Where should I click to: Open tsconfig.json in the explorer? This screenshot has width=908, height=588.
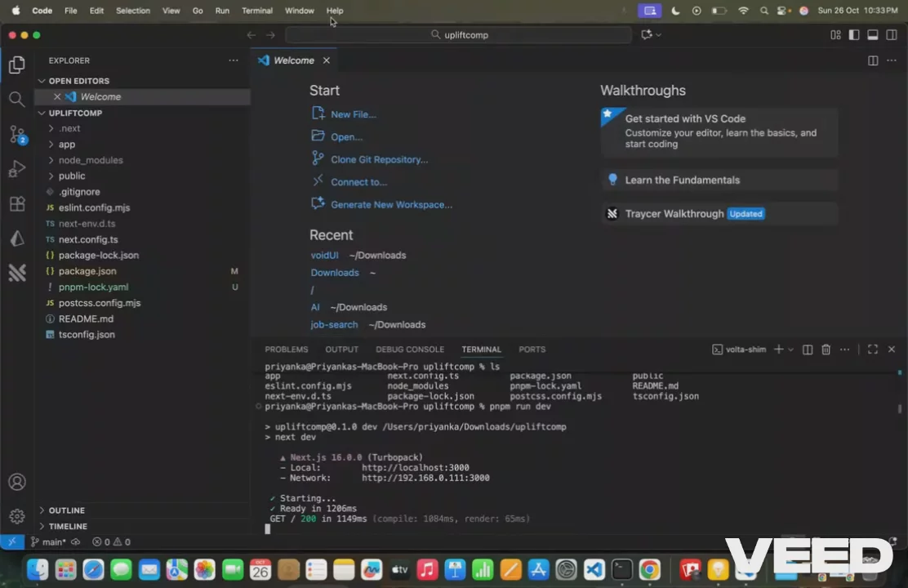tap(87, 335)
